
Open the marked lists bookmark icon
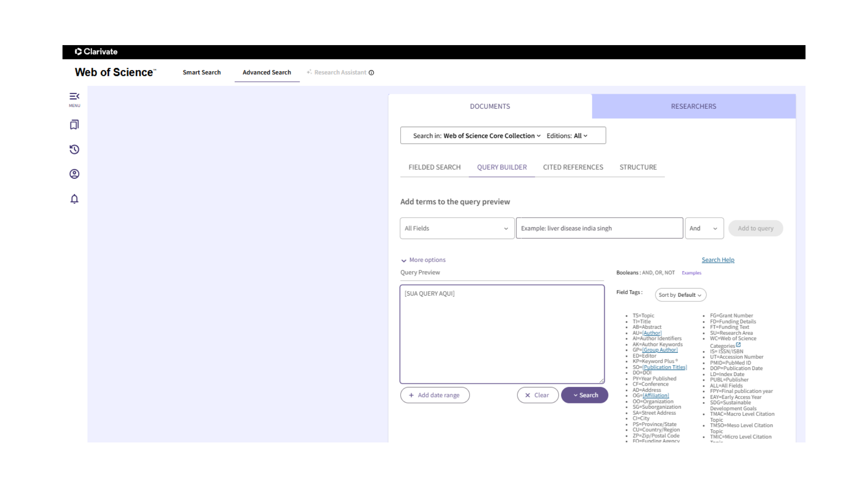pyautogui.click(x=74, y=125)
